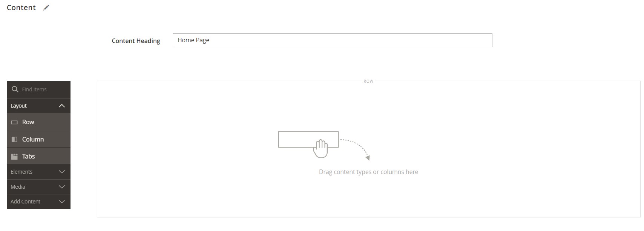Screen dimensions: 644x231
Task: Select the Tabs text label
Action: (29, 157)
